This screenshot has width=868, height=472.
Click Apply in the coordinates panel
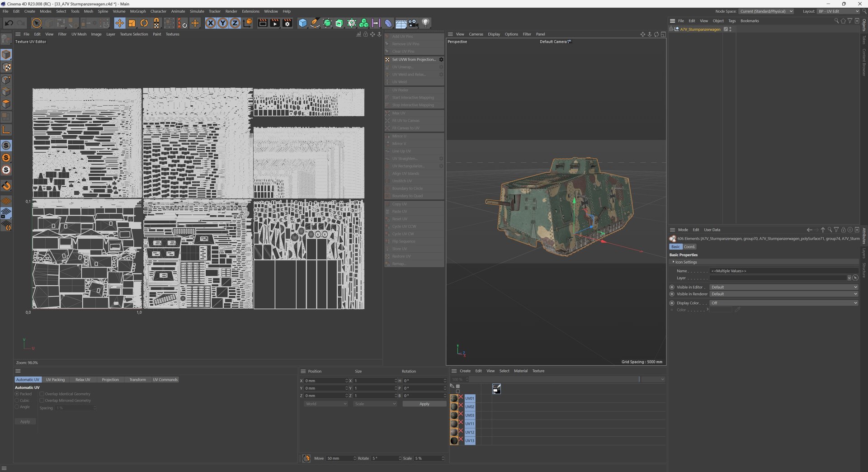pos(424,404)
